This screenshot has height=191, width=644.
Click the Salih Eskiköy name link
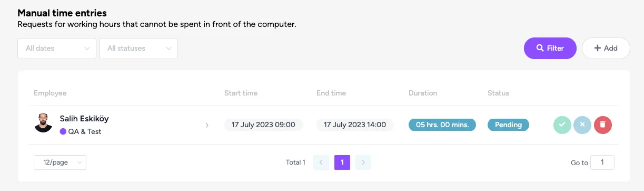coord(84,119)
